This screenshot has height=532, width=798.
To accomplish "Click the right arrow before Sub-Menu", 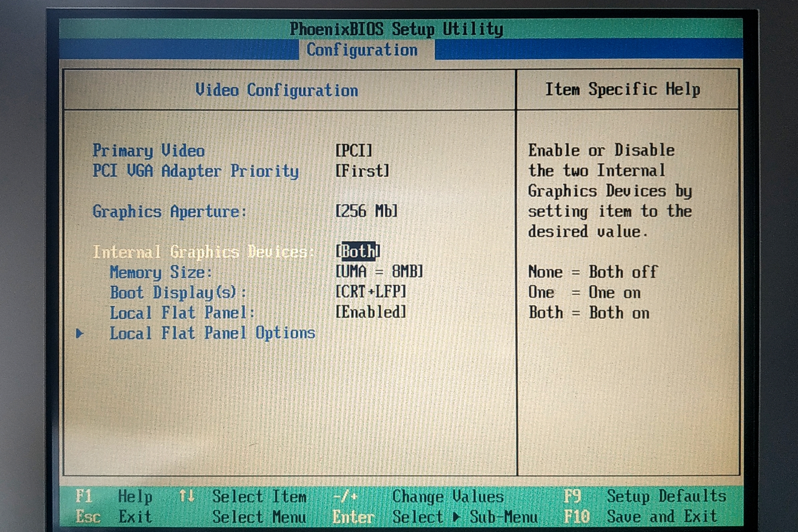I will [456, 517].
